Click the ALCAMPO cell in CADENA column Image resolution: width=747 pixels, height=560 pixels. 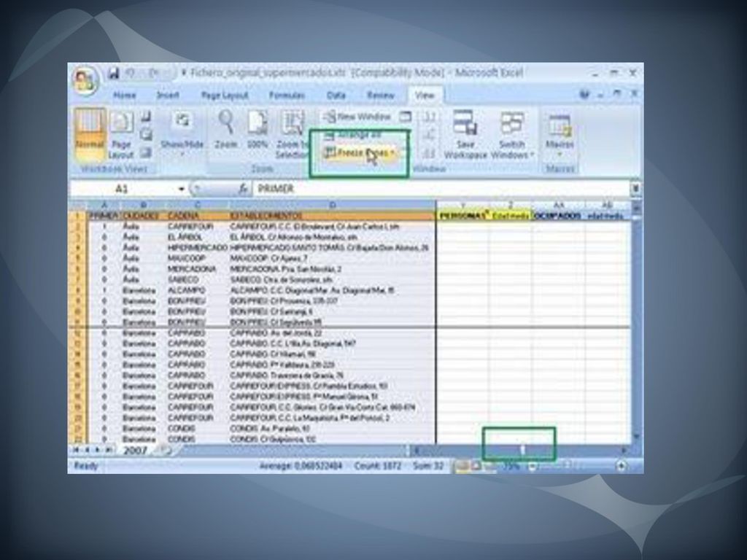[x=197, y=290]
